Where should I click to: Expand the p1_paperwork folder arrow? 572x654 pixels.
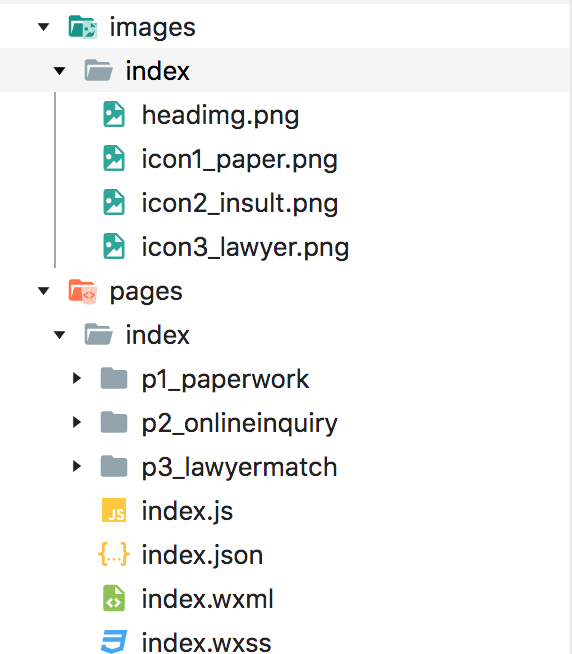coord(77,378)
